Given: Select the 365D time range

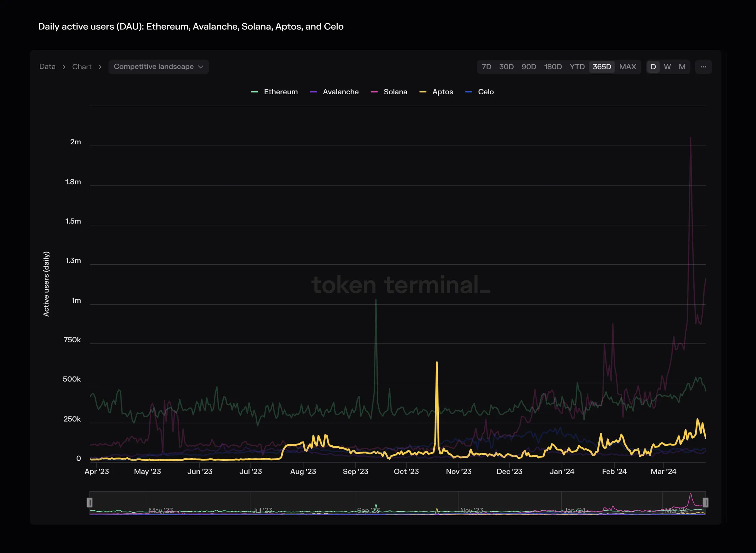Looking at the screenshot, I should (602, 67).
